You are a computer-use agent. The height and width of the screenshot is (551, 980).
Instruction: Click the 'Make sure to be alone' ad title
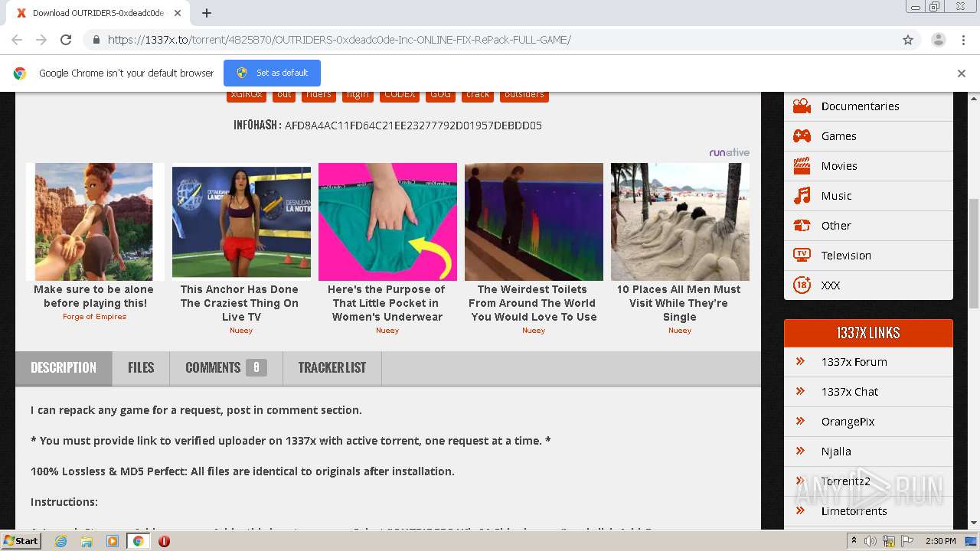(94, 296)
